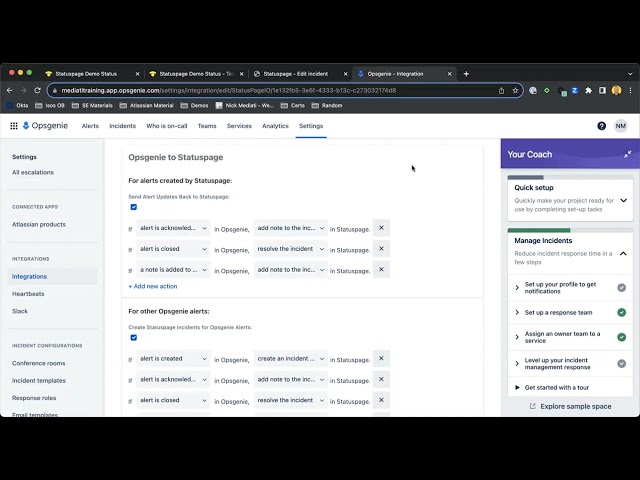This screenshot has width=640, height=480.
Task: Toggle Send Alert Updates Back to Statuspage checkbox
Action: 133,207
